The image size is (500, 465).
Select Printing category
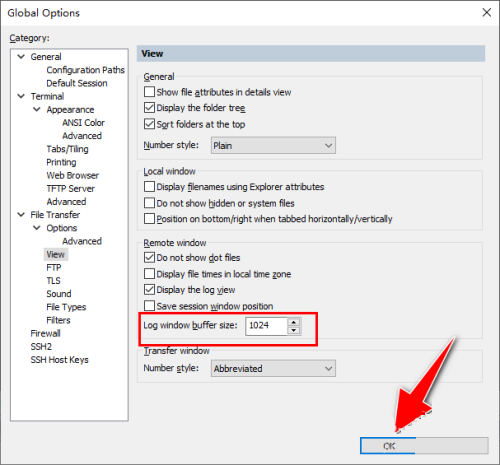click(61, 162)
